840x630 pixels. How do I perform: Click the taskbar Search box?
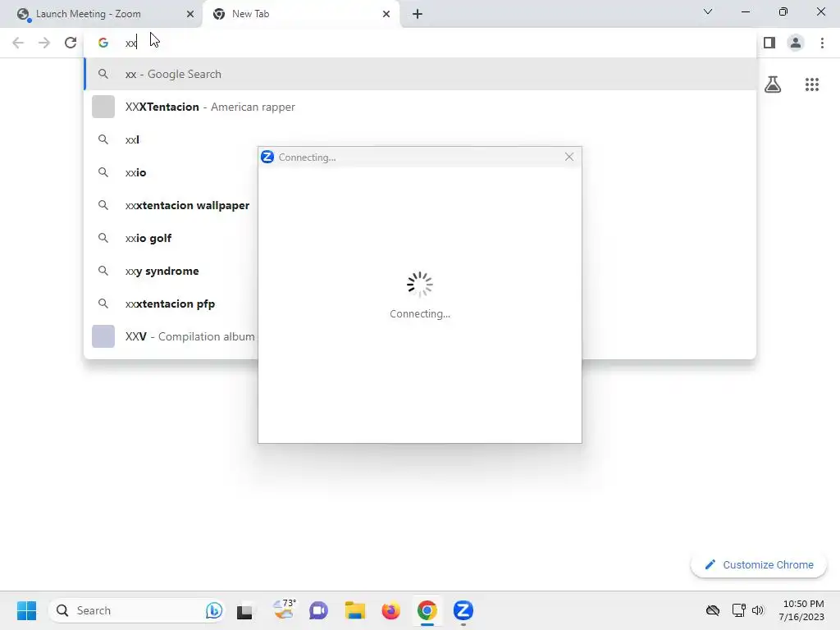click(x=137, y=610)
